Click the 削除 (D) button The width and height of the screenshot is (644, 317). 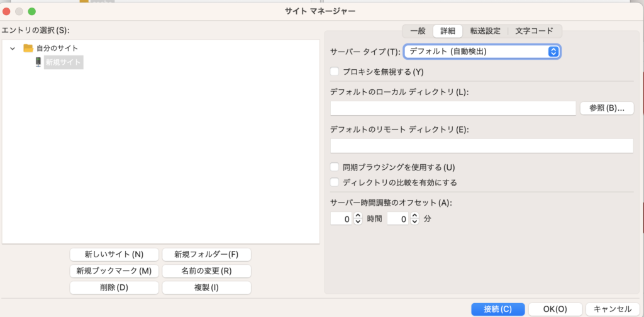(x=114, y=287)
